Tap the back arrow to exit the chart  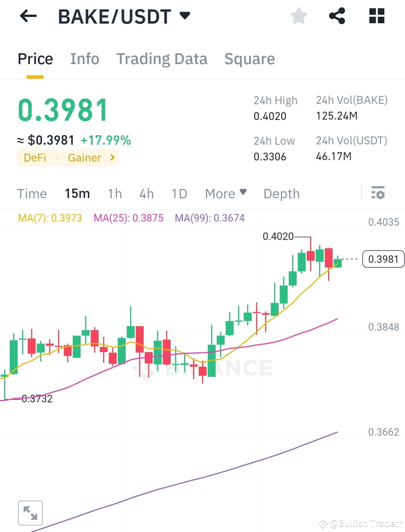coord(27,16)
